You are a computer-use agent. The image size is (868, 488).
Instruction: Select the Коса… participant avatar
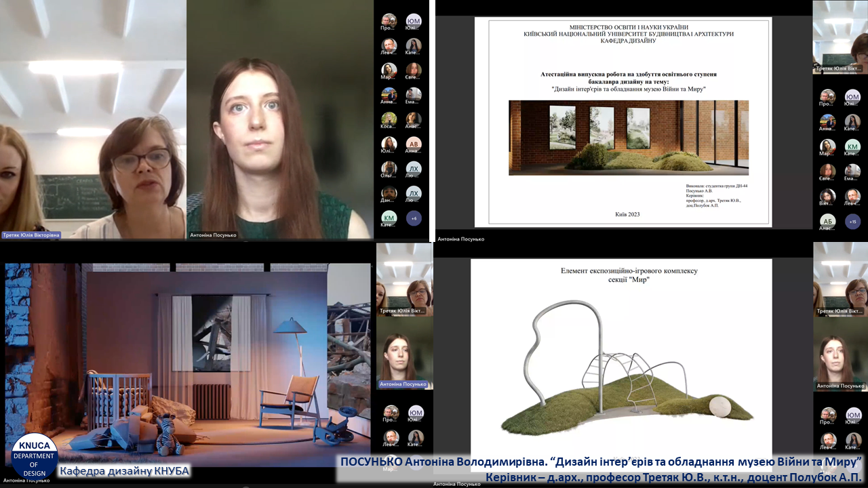389,119
